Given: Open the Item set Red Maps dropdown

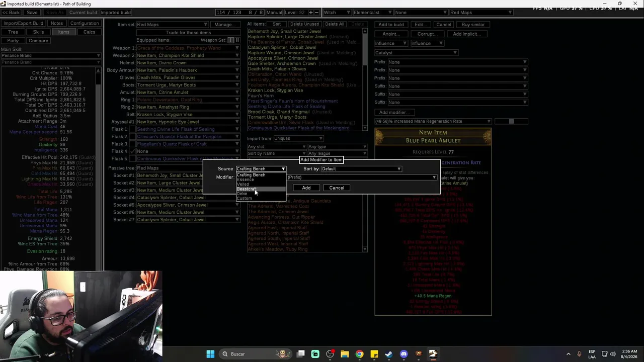Looking at the screenshot, I should click(172, 25).
